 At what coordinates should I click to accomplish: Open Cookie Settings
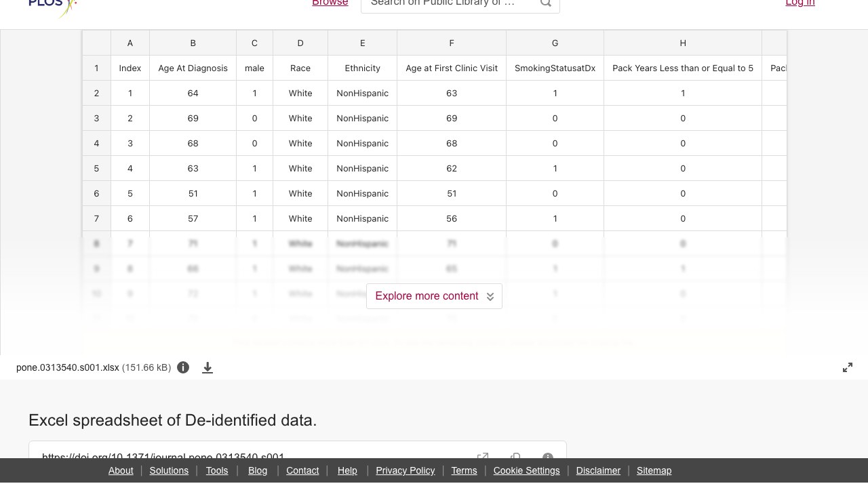click(x=527, y=470)
